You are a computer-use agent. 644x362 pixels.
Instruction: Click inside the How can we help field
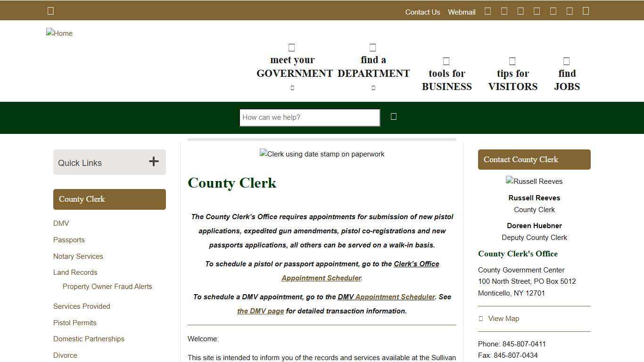click(x=309, y=117)
